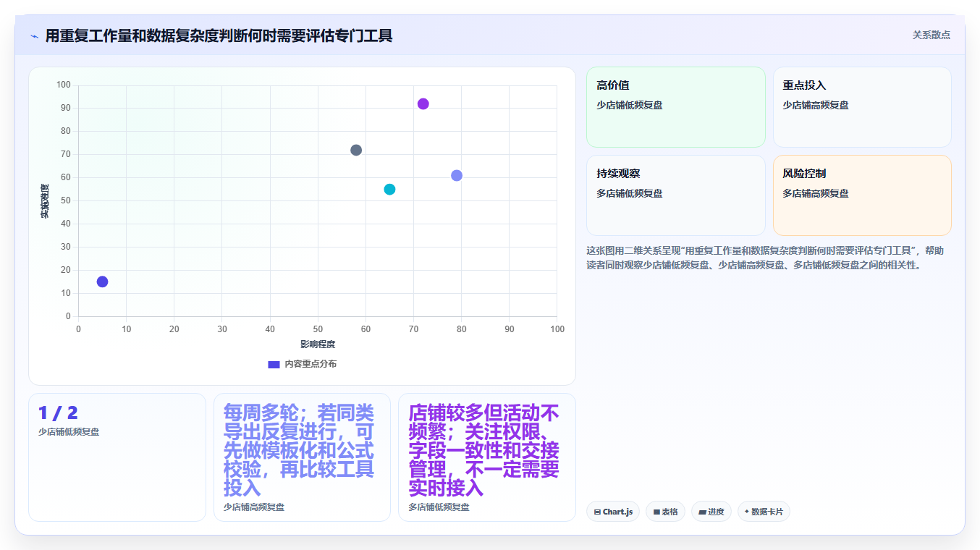The width and height of the screenshot is (980, 550).
Task: Click the 进度 tag
Action: (x=711, y=512)
